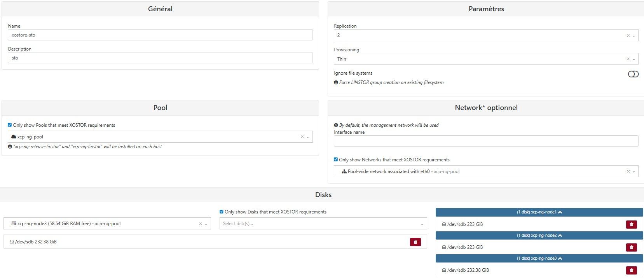Delete /dev/sdb disk under xcp-ng-node2
The width and height of the screenshot is (644, 278).
pos(631,247)
